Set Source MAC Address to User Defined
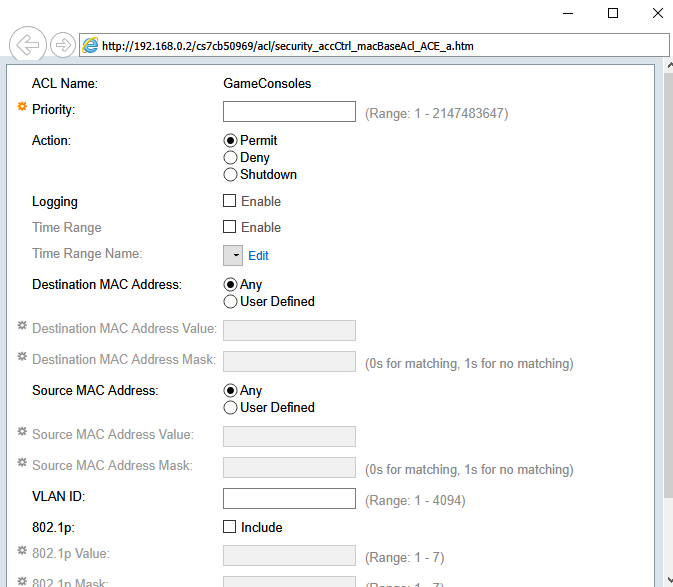 pos(230,408)
